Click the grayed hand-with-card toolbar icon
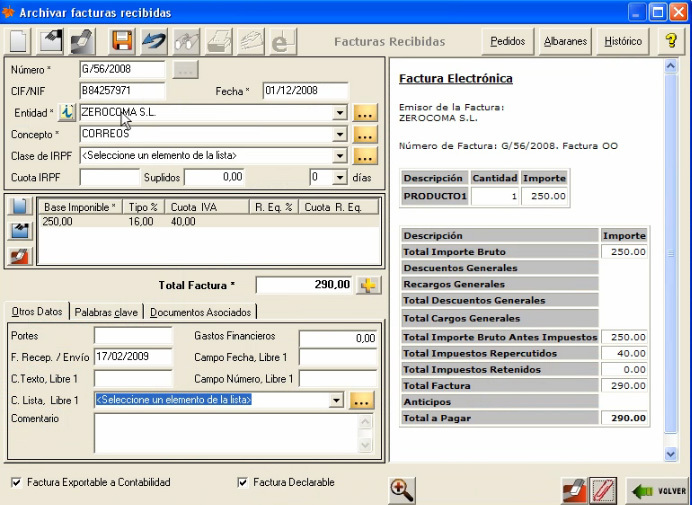The image size is (692, 505). [x=251, y=42]
